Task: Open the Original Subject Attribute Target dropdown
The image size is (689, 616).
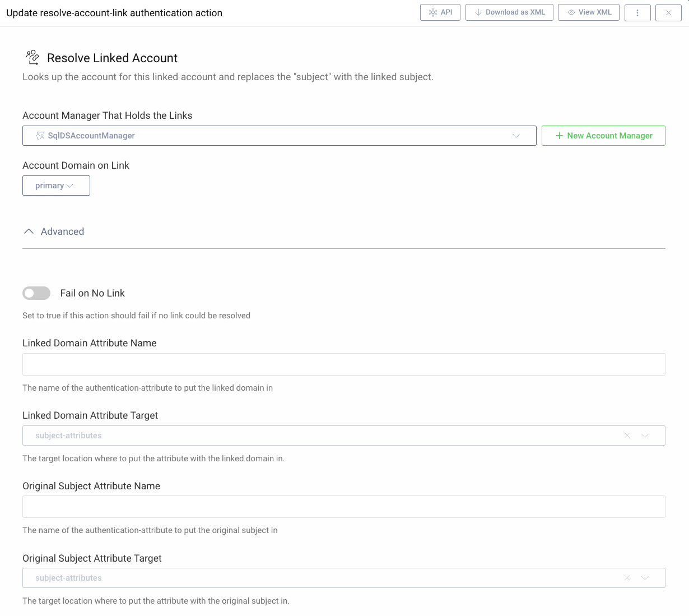Action: tap(645, 578)
